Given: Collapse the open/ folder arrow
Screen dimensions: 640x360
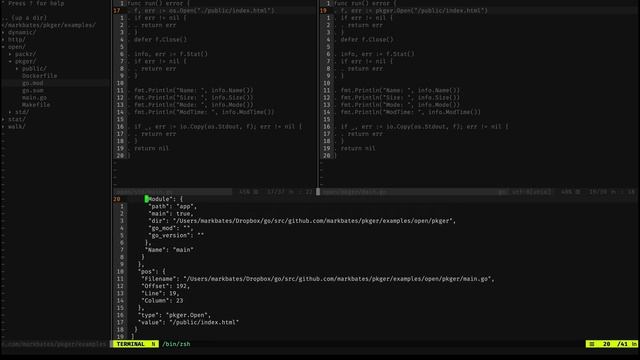Looking at the screenshot, I should point(3,47).
